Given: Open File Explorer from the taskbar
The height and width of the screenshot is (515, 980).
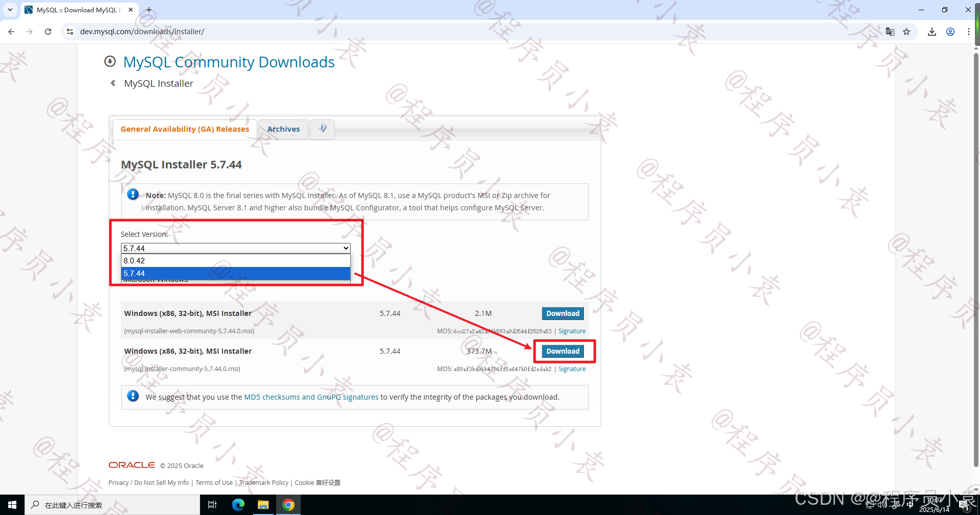Looking at the screenshot, I should coord(263,505).
